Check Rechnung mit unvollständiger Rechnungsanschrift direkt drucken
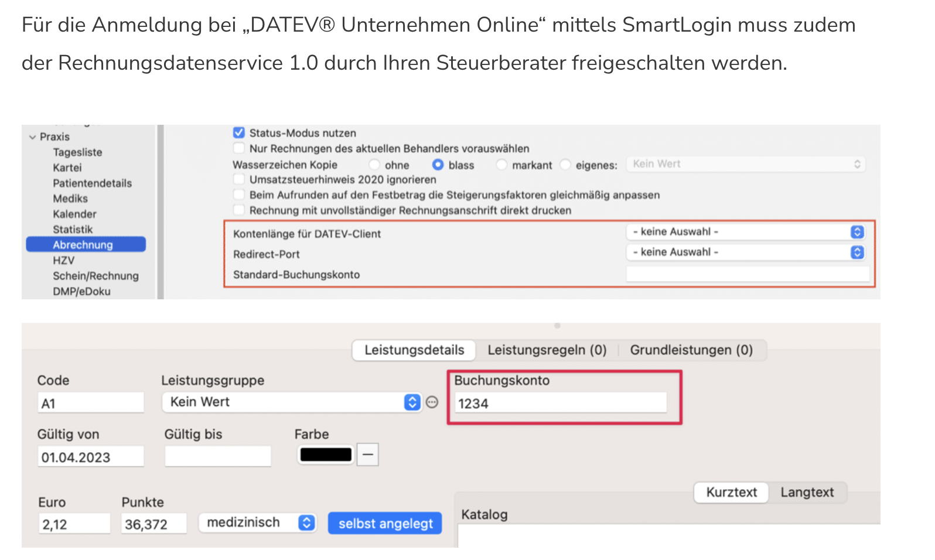The width and height of the screenshot is (935, 560). [x=238, y=210]
